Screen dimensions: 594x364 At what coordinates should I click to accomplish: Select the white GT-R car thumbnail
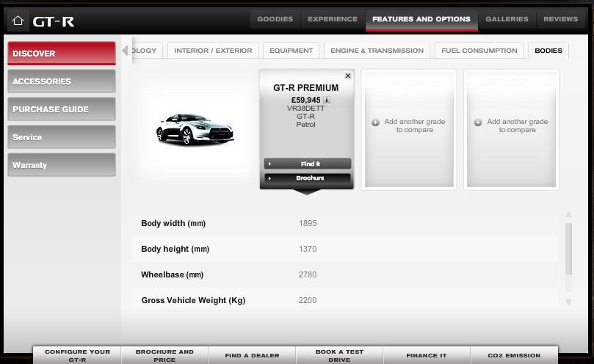195,128
